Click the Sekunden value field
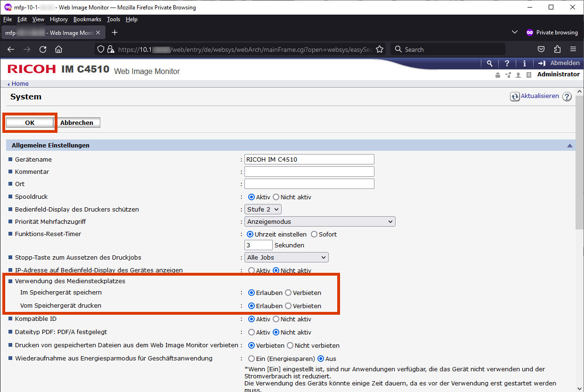This screenshot has height=392, width=584. 259,245
